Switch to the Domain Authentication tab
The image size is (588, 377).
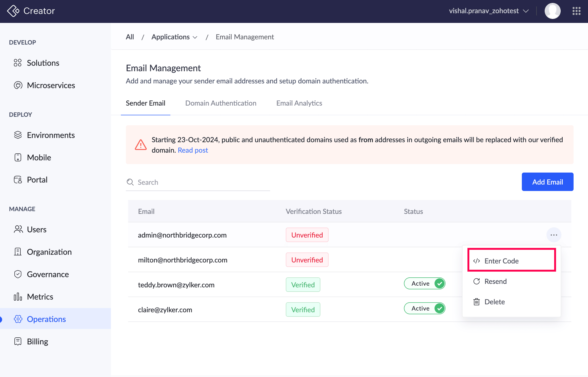221,103
